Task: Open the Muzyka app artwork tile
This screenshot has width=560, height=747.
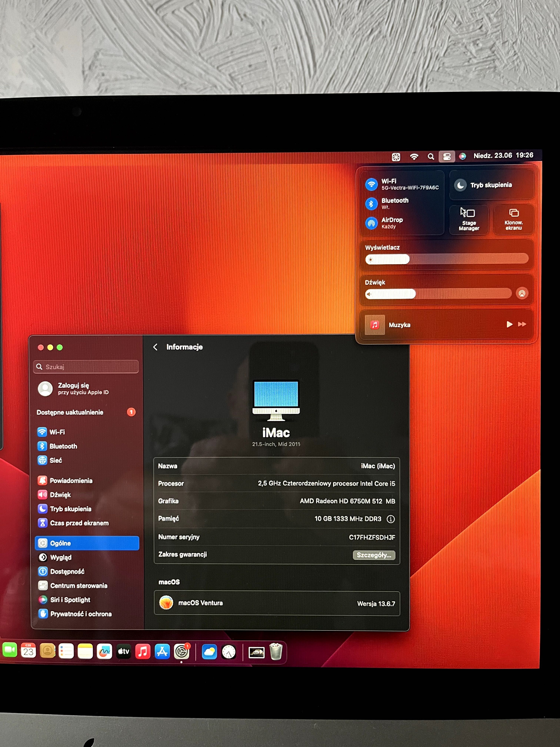Action: [x=375, y=325]
